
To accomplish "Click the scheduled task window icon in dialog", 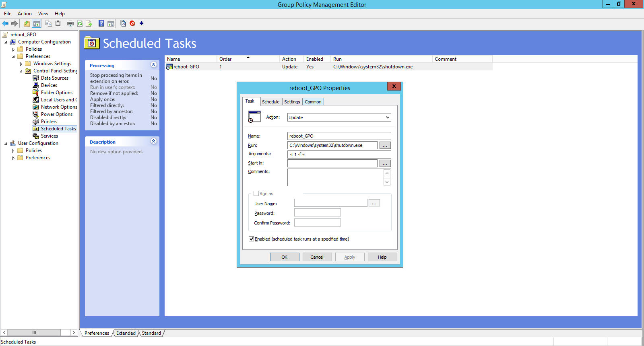I will point(255,117).
